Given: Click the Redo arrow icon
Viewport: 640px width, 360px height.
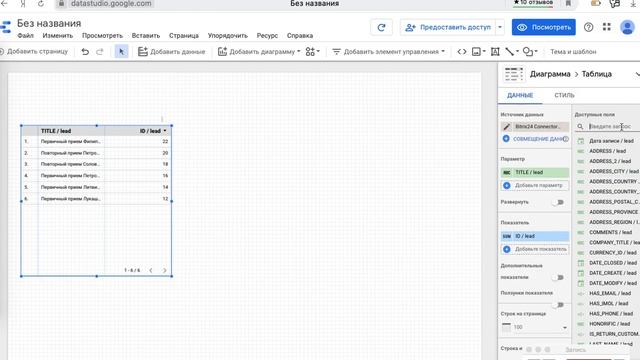Looking at the screenshot, I should [100, 52].
